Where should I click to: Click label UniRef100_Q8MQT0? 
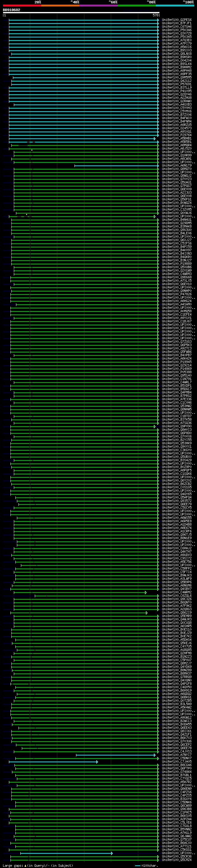[177, 169]
